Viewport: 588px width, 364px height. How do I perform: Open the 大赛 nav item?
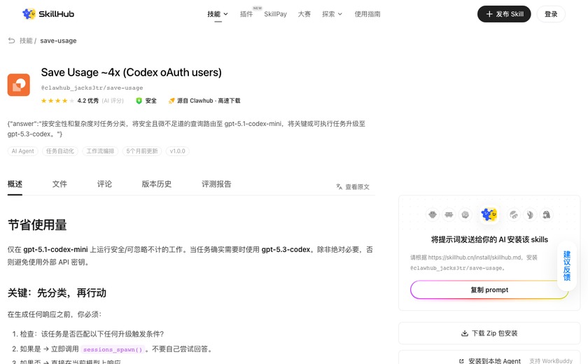coord(304,14)
